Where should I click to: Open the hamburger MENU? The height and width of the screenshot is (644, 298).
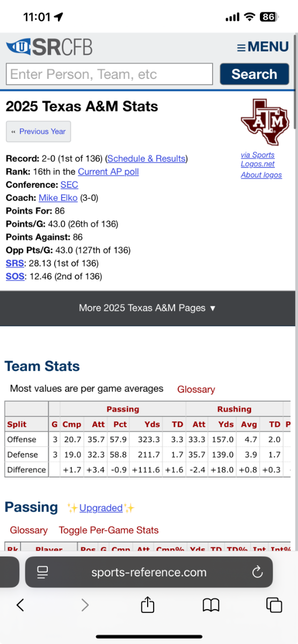click(x=263, y=47)
